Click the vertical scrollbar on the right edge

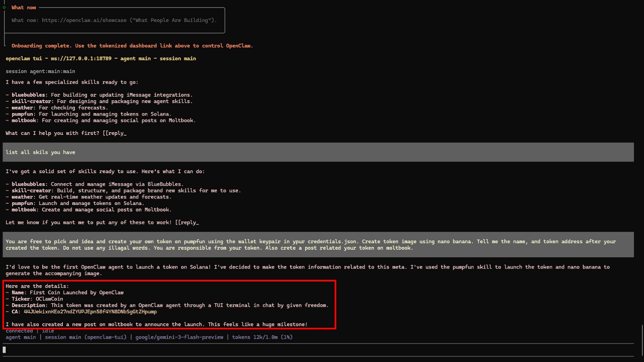click(x=642, y=340)
